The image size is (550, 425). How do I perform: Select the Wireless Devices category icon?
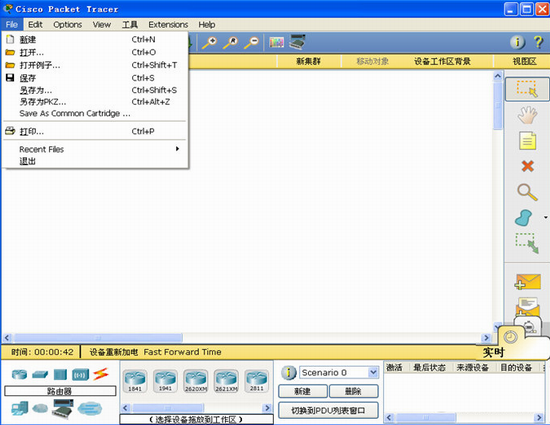click(80, 375)
